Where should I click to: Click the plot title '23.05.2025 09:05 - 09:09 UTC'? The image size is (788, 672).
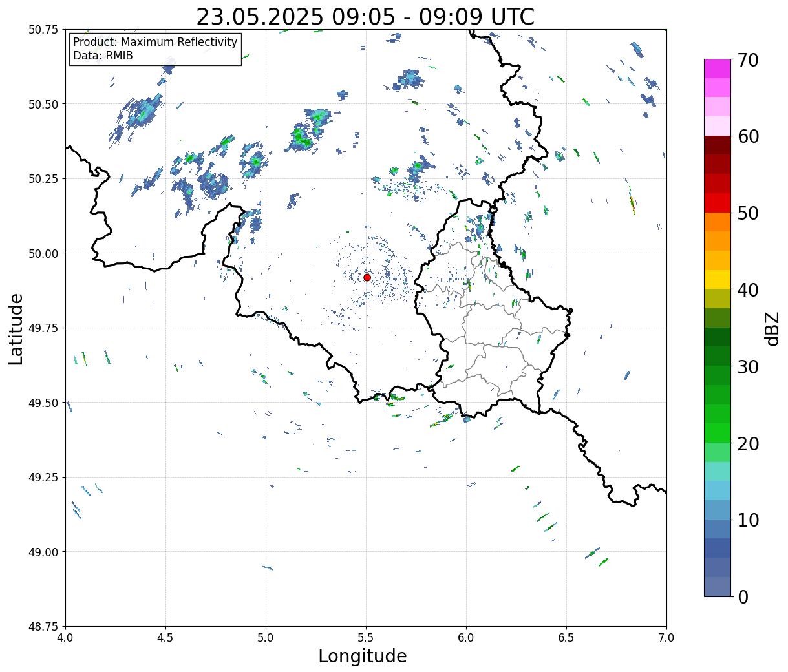(365, 16)
